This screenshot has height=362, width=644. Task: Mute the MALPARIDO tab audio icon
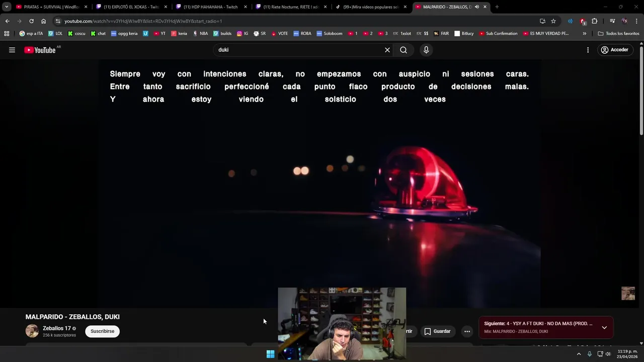[x=477, y=7]
